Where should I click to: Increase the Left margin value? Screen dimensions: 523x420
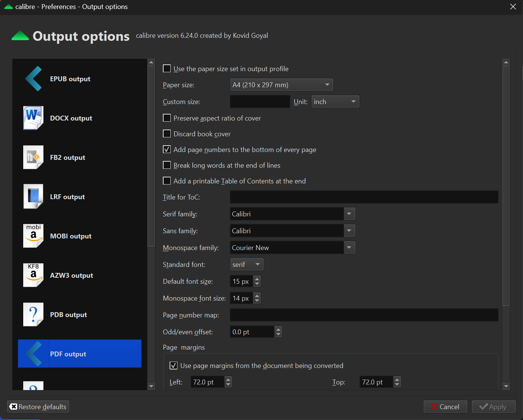click(228, 379)
